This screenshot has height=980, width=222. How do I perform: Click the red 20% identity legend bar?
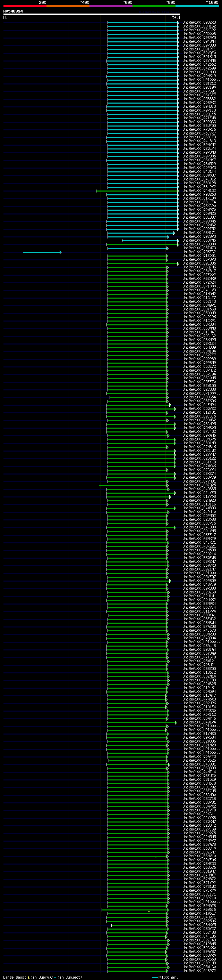tap(25, 6)
